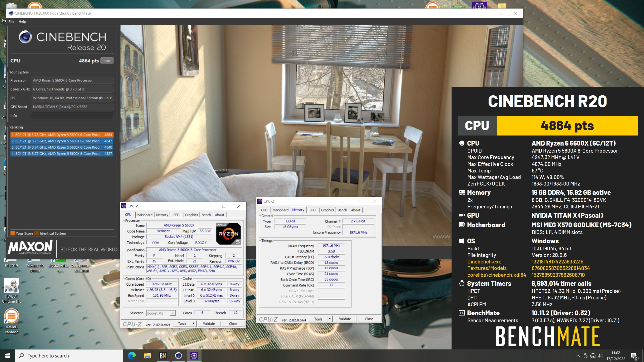The width and height of the screenshot is (644, 362).
Task: Click the CPU-Z title bar icon in CPU window
Action: [x=124, y=206]
